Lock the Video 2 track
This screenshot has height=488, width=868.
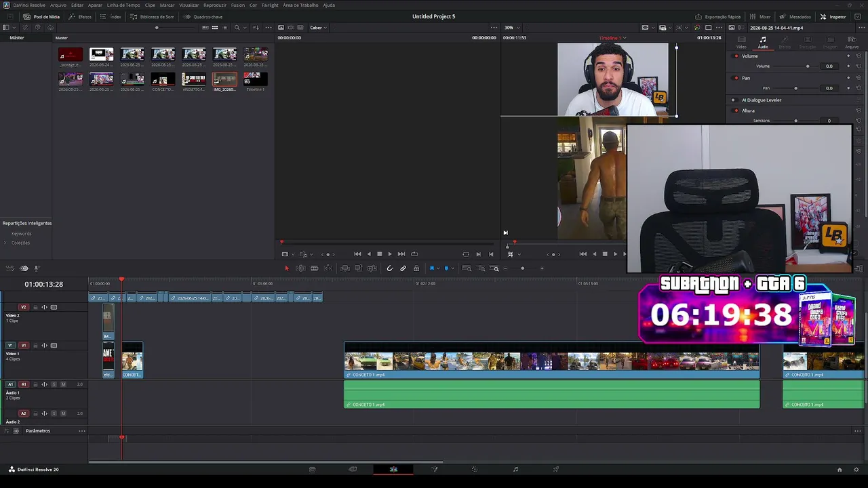tap(36, 307)
